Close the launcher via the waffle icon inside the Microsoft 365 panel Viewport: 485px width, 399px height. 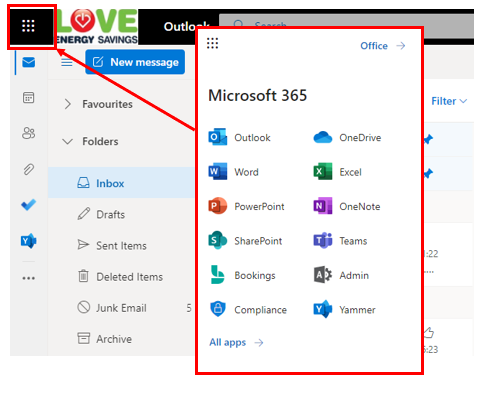(x=212, y=43)
